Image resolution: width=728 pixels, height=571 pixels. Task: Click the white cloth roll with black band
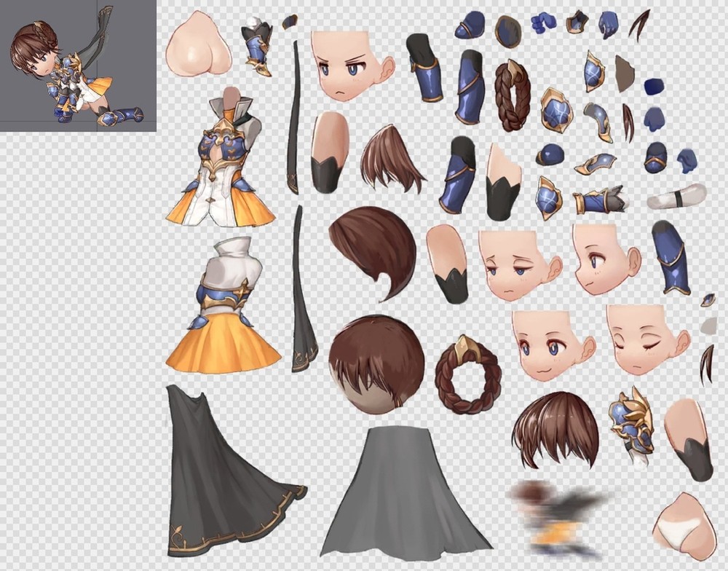[676, 198]
